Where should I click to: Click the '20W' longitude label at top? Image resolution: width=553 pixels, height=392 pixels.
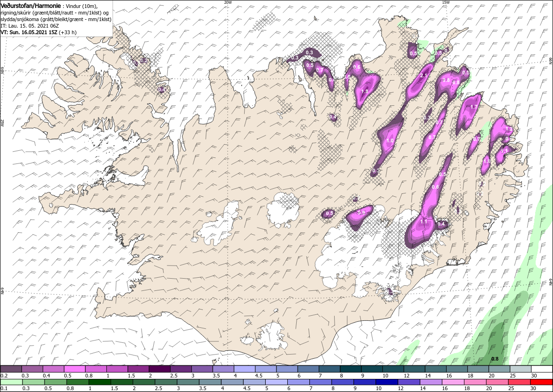click(228, 2)
